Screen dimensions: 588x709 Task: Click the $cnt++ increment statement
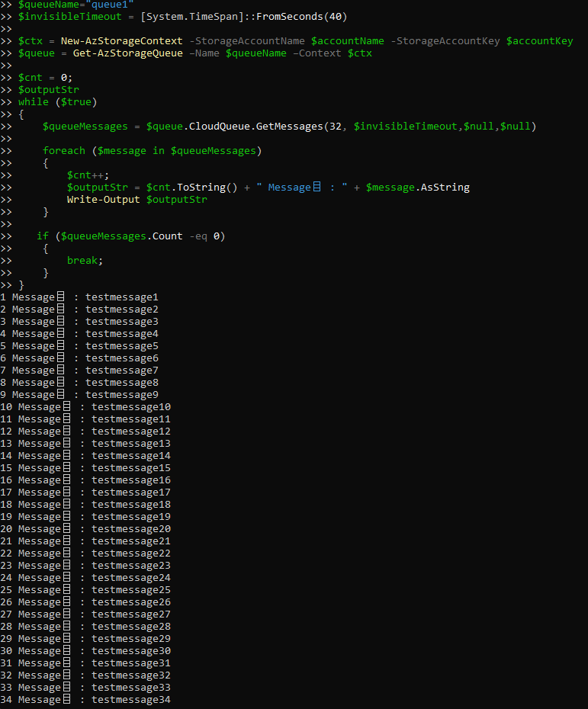(x=88, y=175)
